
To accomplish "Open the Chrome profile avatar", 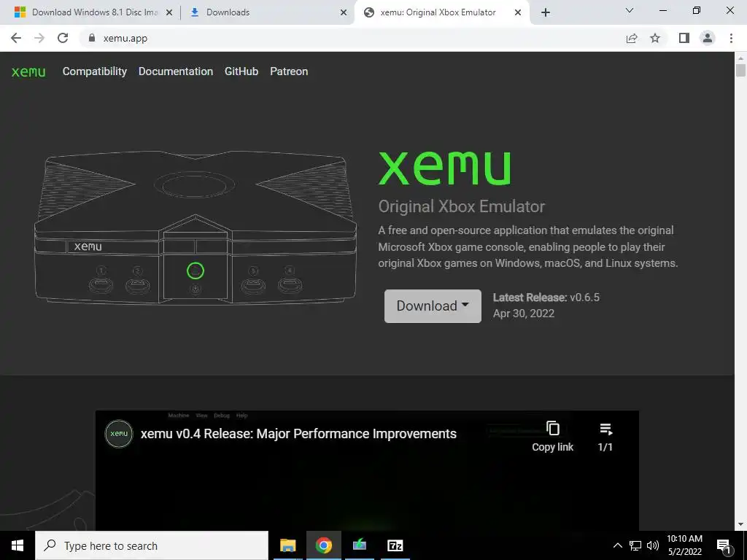I will [x=708, y=38].
